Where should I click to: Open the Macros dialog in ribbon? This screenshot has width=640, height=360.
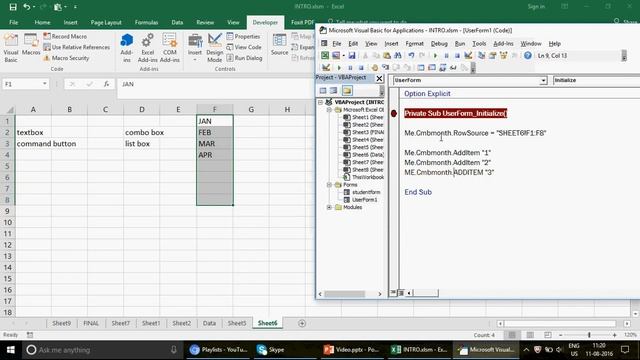click(31, 45)
